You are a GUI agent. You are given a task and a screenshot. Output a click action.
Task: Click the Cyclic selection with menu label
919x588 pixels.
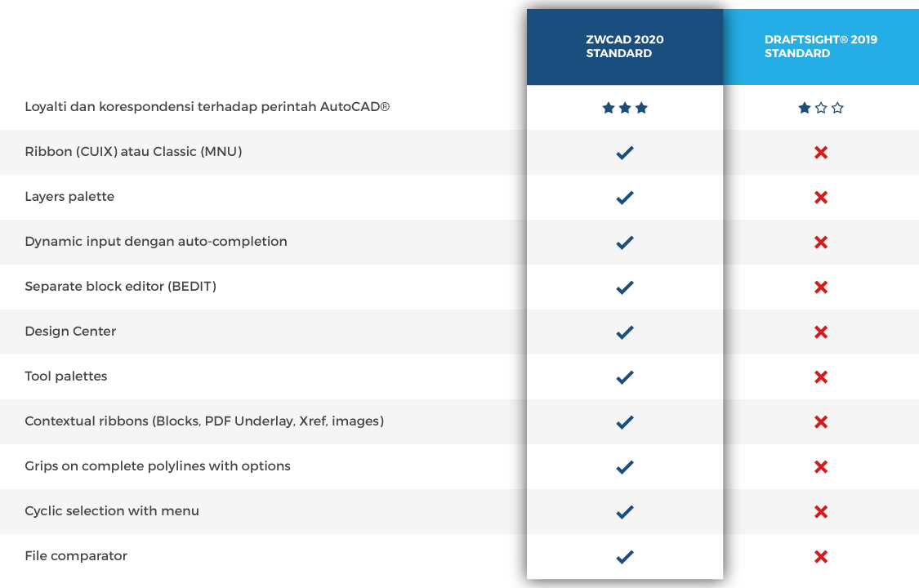[x=111, y=511]
